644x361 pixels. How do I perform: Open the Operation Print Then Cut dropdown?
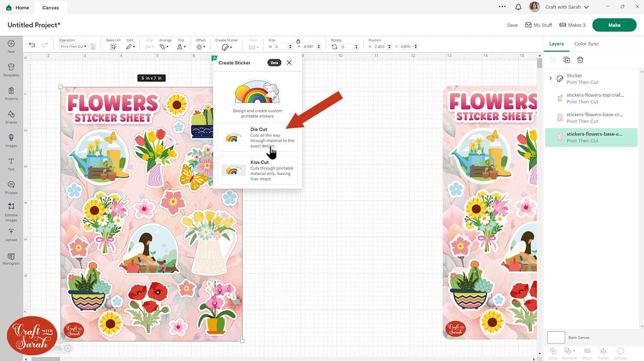tap(73, 46)
